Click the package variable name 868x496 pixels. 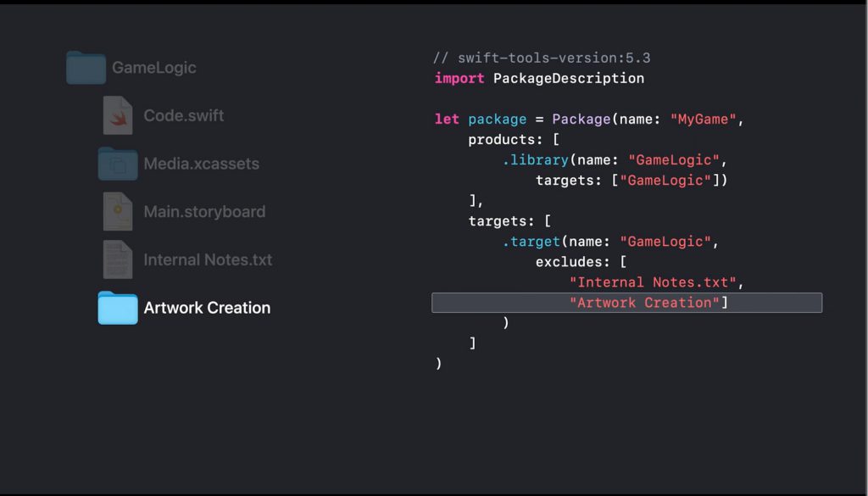tap(497, 120)
